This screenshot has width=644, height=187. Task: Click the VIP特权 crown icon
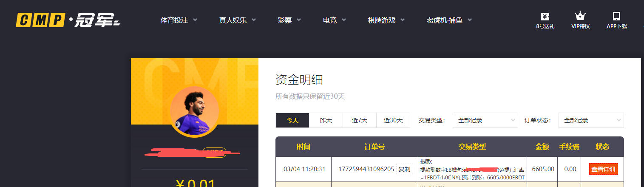pos(580,17)
